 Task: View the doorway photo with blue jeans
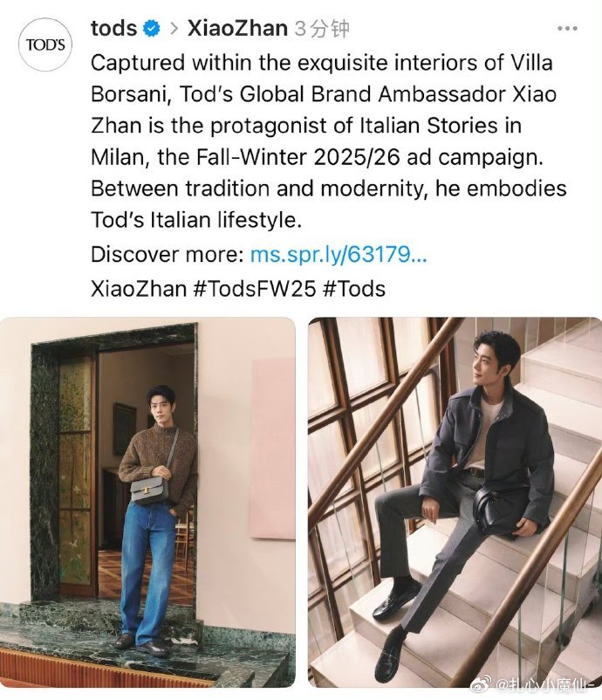147,502
